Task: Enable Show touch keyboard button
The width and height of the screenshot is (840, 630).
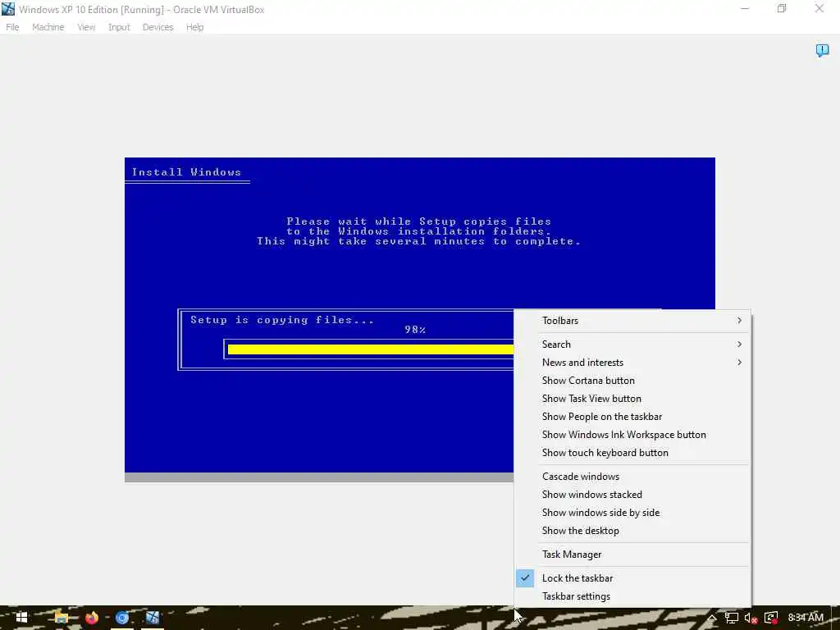Action: click(x=632, y=453)
